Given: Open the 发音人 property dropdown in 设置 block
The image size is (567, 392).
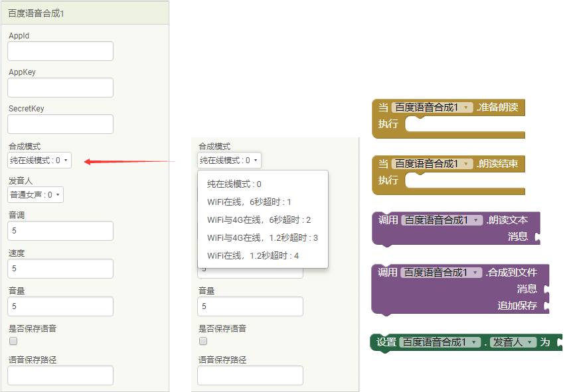Looking at the screenshot, I should click(513, 342).
